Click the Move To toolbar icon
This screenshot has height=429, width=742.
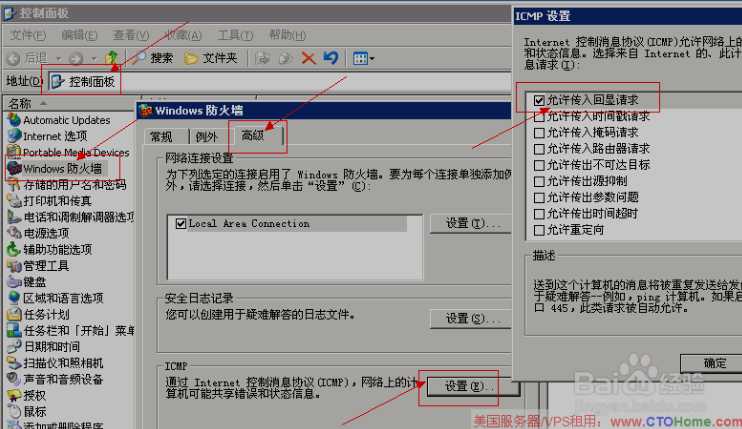263,58
